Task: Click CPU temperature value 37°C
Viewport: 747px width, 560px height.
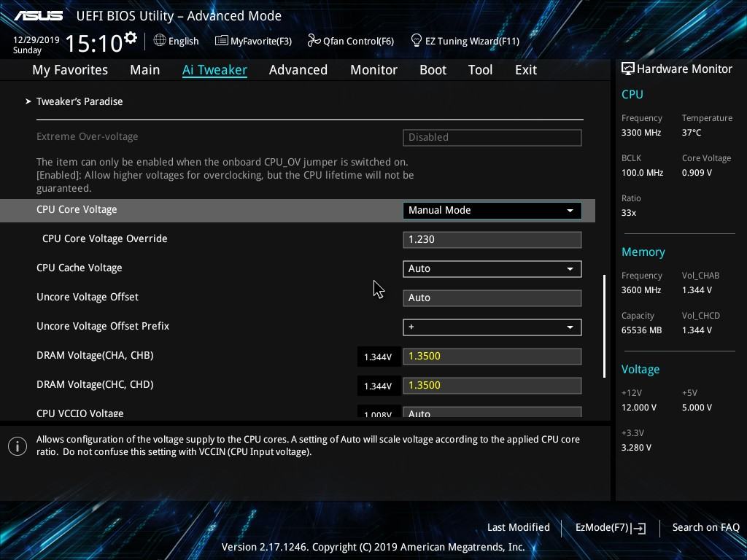Action: pyautogui.click(x=692, y=133)
